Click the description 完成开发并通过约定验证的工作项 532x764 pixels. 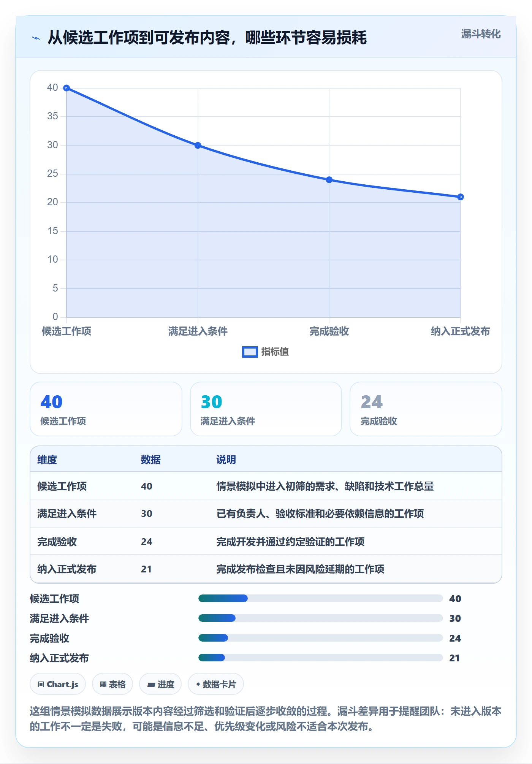coord(290,542)
